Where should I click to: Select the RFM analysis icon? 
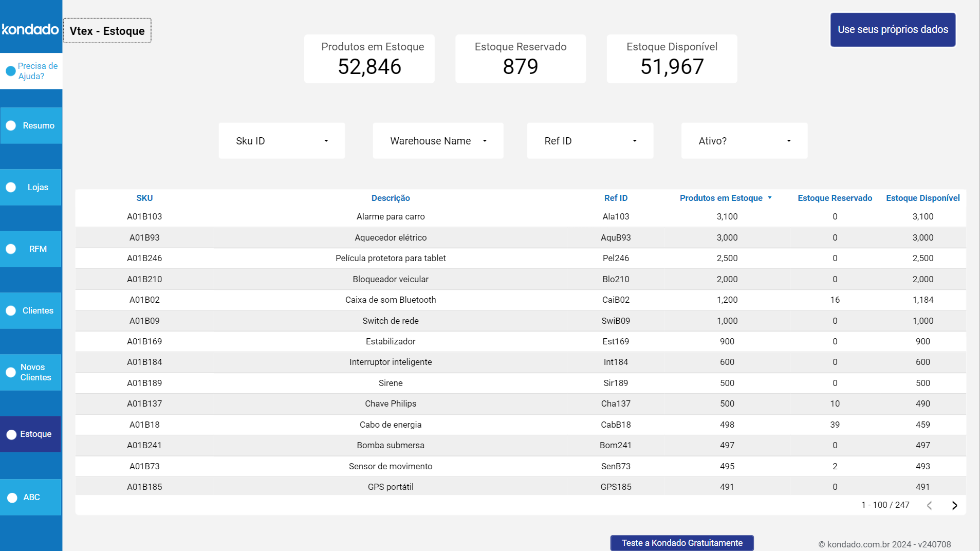coord(10,249)
